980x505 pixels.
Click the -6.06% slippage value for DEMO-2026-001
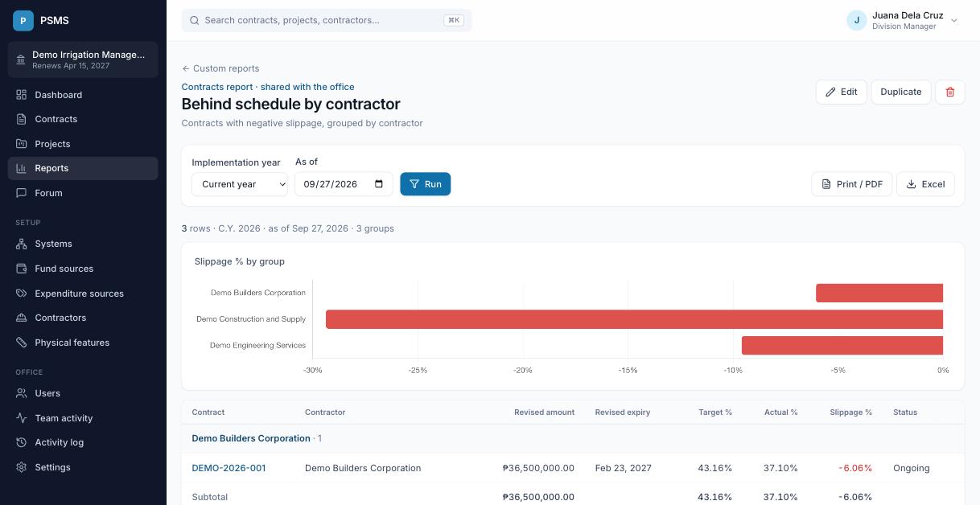click(854, 468)
